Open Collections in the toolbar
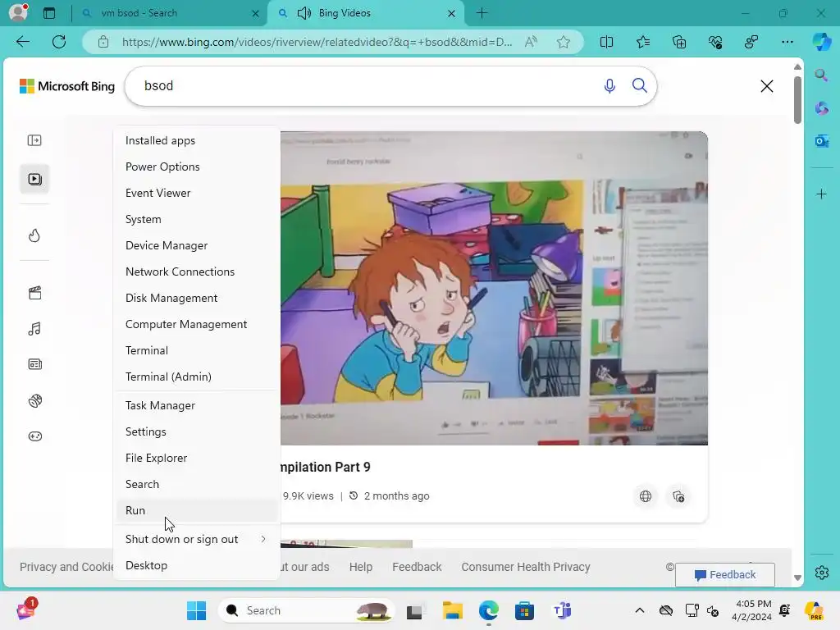Image resolution: width=840 pixels, height=630 pixels. tap(679, 42)
